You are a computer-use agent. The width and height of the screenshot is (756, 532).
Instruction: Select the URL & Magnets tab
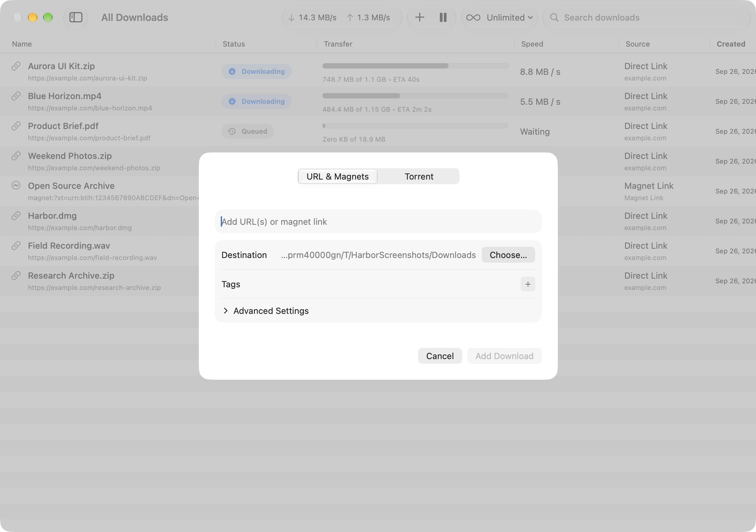[337, 176]
